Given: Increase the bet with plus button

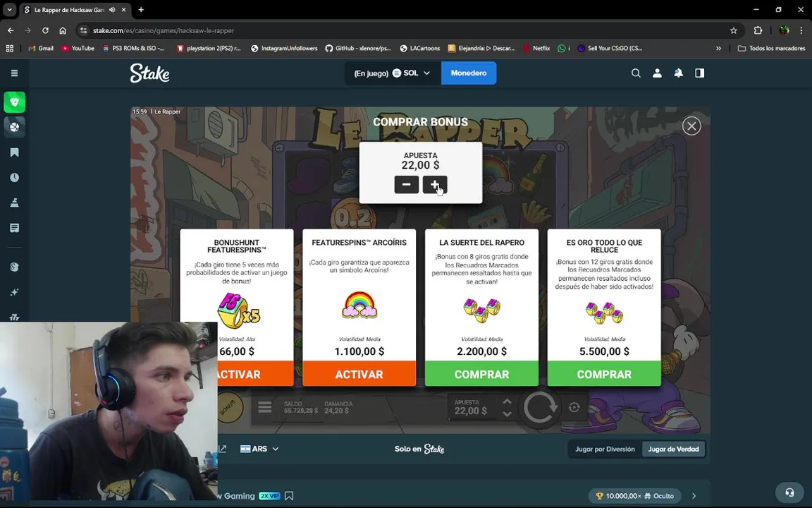Looking at the screenshot, I should click(435, 185).
